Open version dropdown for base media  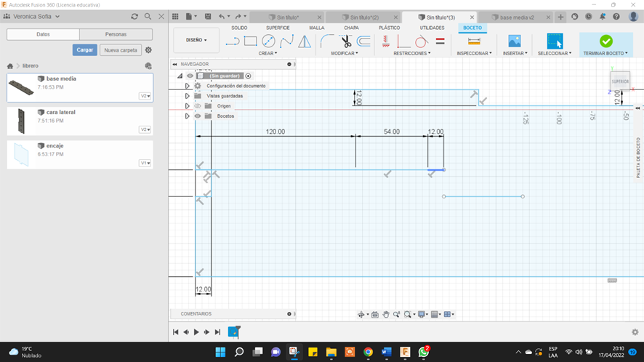(x=145, y=96)
